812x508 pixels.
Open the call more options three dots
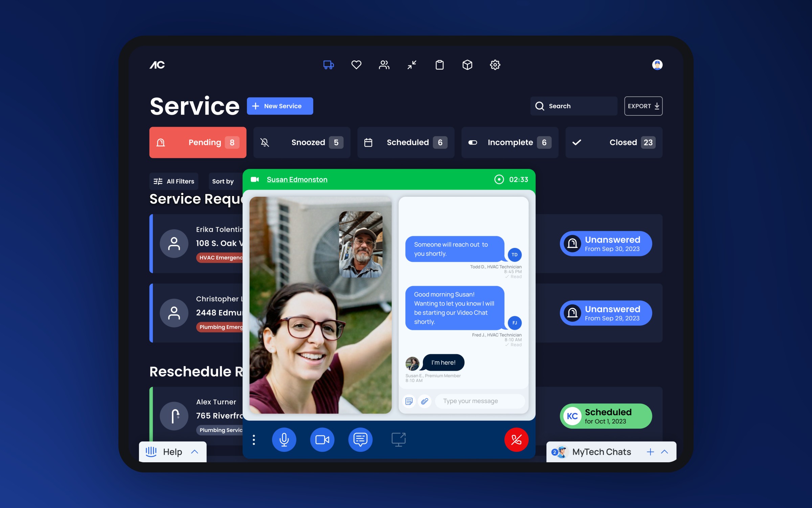[254, 440]
